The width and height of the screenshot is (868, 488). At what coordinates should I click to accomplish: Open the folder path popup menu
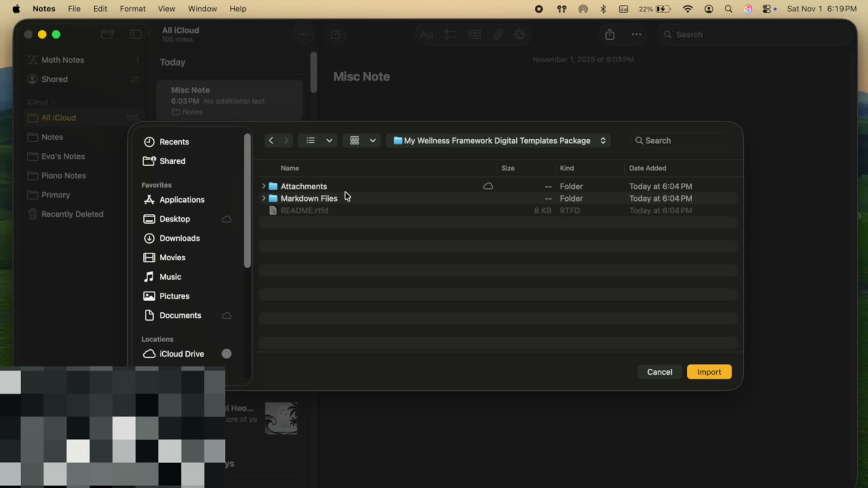click(499, 141)
